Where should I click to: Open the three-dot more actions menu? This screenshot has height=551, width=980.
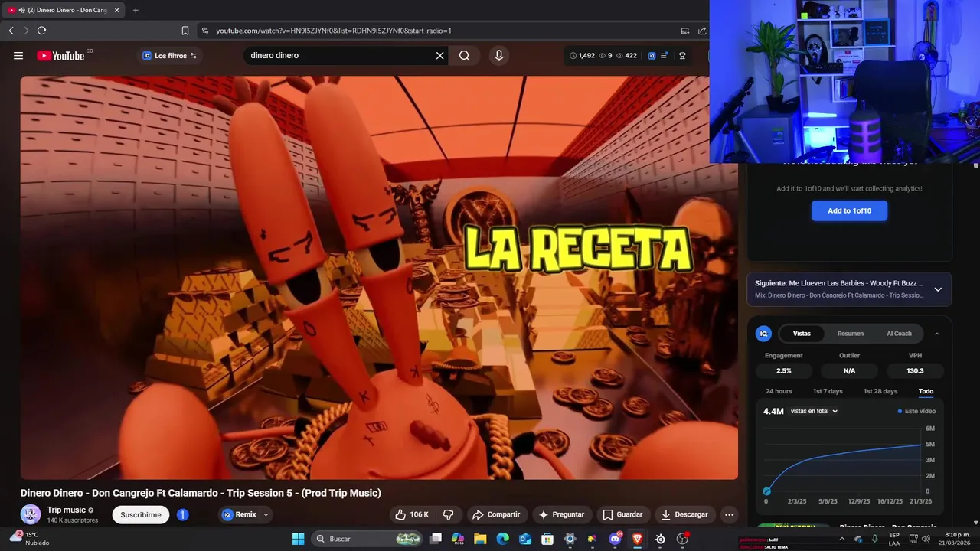tap(729, 514)
